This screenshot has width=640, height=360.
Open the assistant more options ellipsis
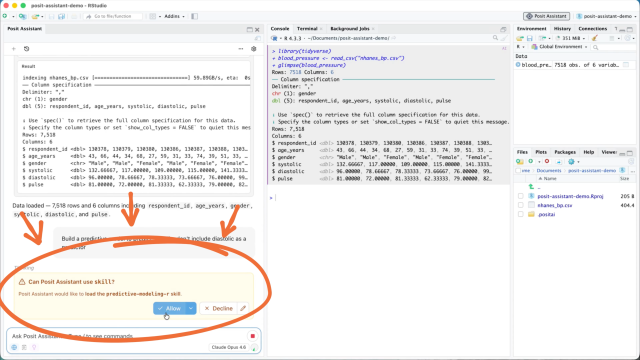(x=241, y=49)
